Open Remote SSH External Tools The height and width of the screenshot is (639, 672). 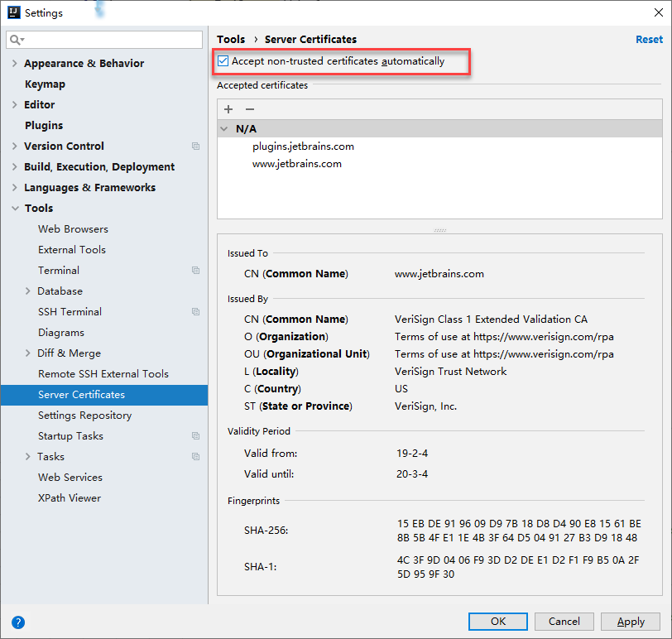[x=103, y=373]
